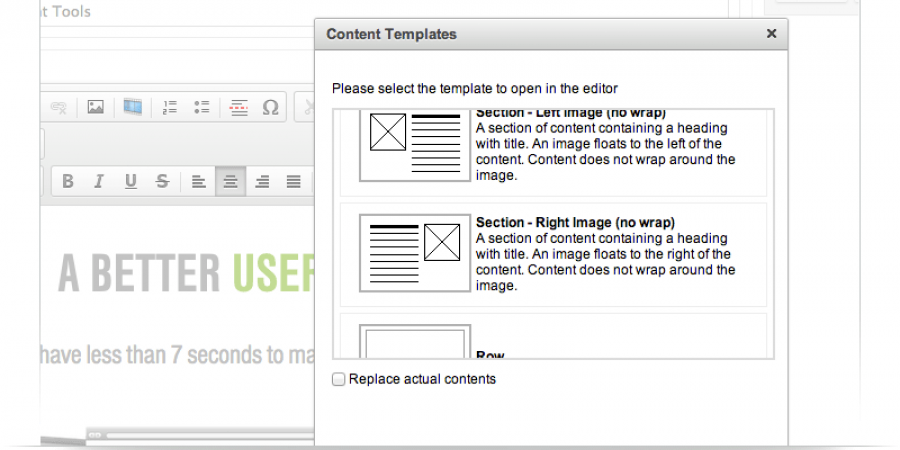
Task: Toggle Strikethrough formatting
Action: [x=162, y=182]
